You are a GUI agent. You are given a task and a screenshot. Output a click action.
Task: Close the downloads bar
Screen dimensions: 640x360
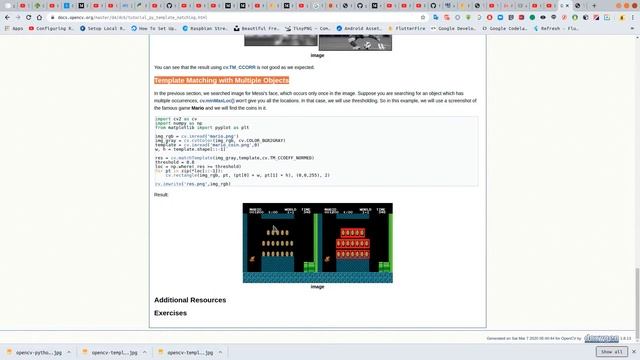click(x=634, y=352)
